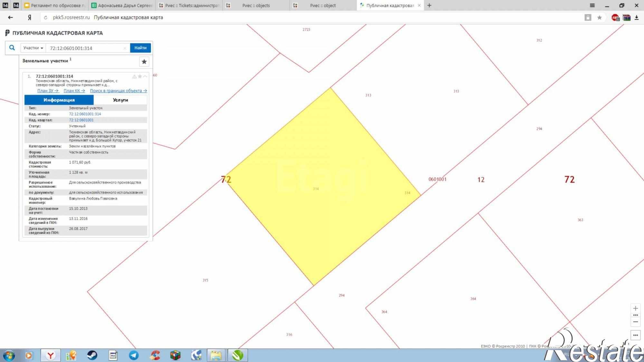Switch to the Услуги tab
Image resolution: width=644 pixels, height=362 pixels.
coord(120,100)
